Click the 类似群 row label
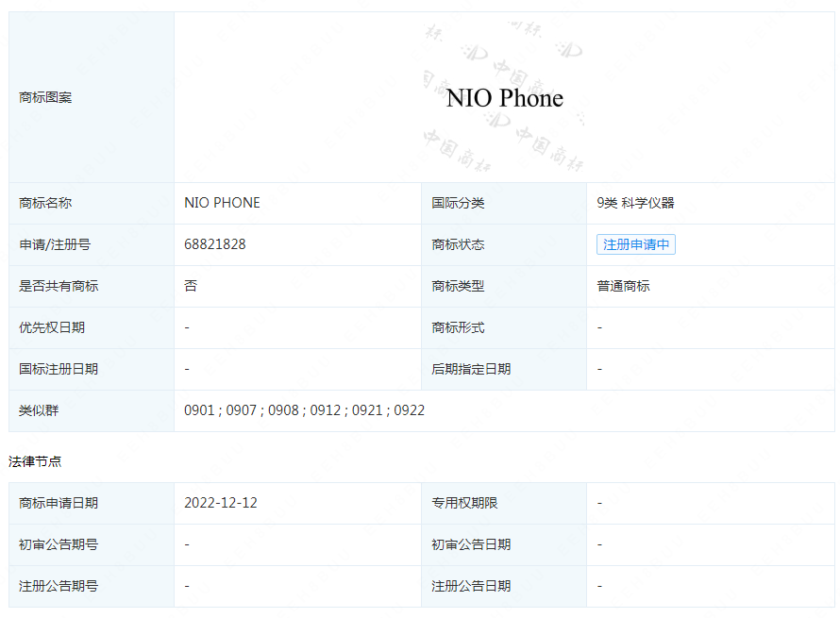Viewport: 840px width, 618px height. (x=39, y=410)
